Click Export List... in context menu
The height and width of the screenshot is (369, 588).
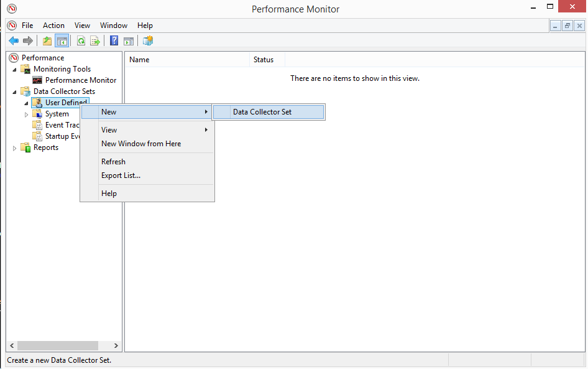[121, 175]
